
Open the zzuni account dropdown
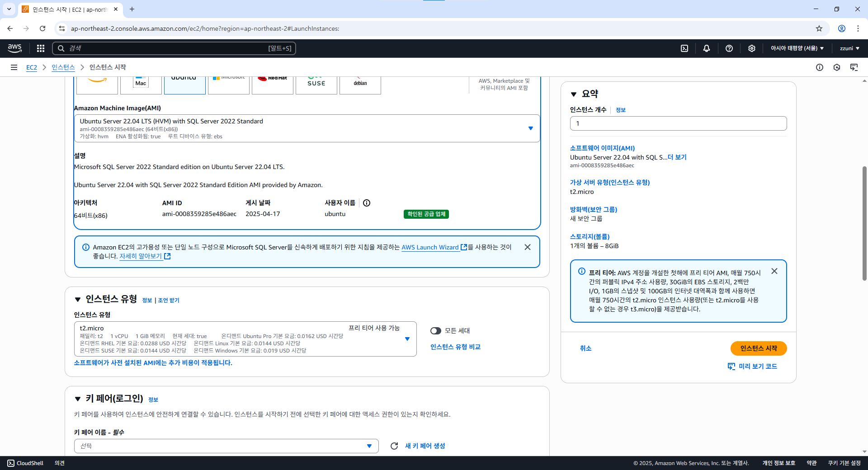[x=849, y=48]
